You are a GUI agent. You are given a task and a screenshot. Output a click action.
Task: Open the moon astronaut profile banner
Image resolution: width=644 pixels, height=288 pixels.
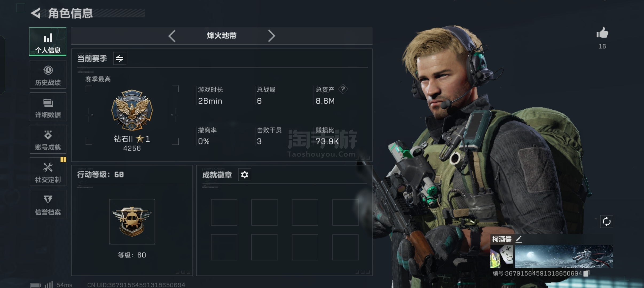pyautogui.click(x=564, y=256)
